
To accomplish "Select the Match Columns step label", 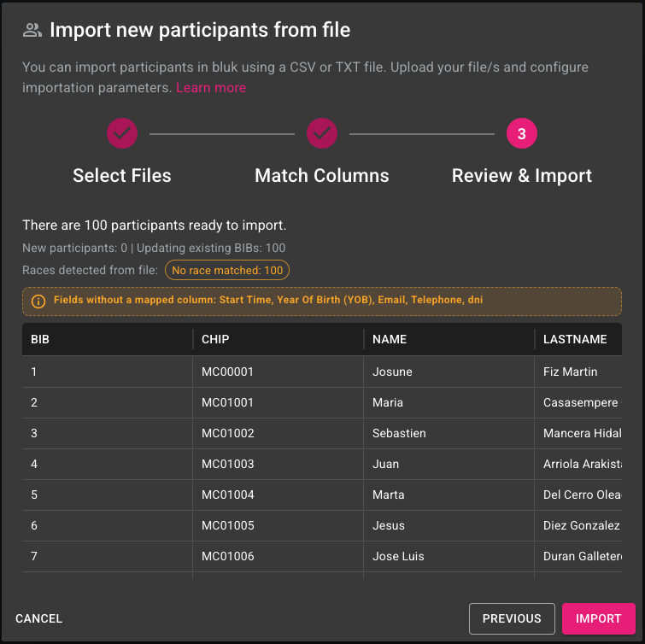I will [x=322, y=176].
